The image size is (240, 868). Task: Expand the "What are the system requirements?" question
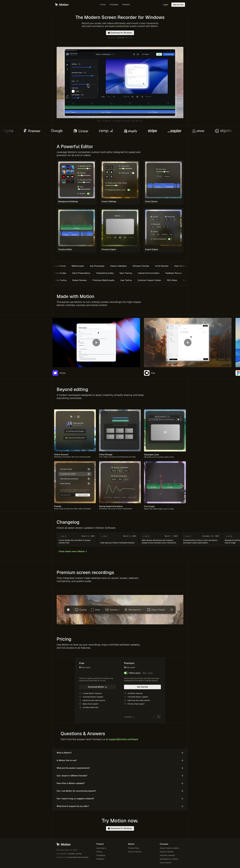tap(120, 768)
